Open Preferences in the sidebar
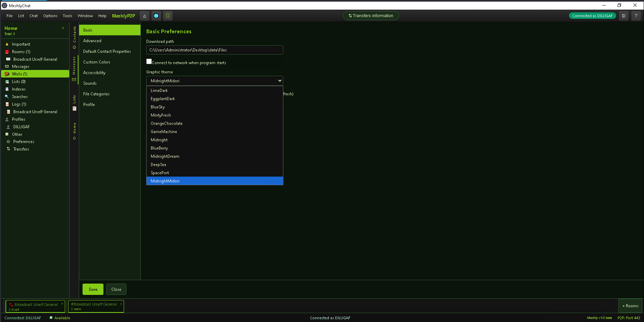 35,142
